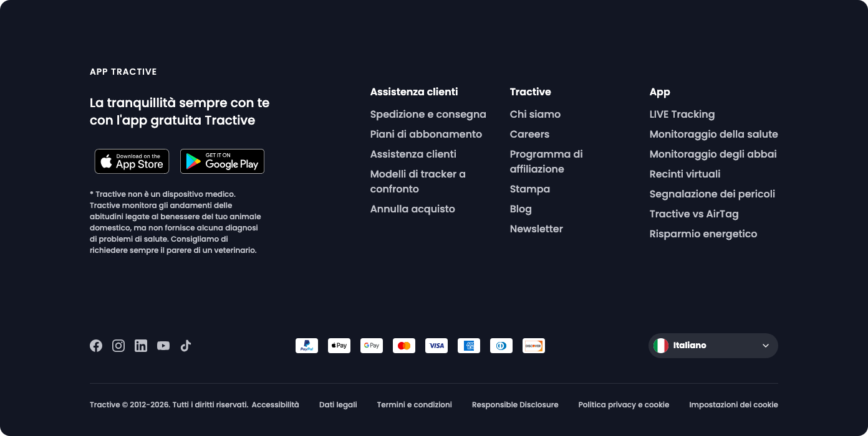Click the 'Tractive' column heading
The height and width of the screenshot is (436, 868).
(x=531, y=92)
